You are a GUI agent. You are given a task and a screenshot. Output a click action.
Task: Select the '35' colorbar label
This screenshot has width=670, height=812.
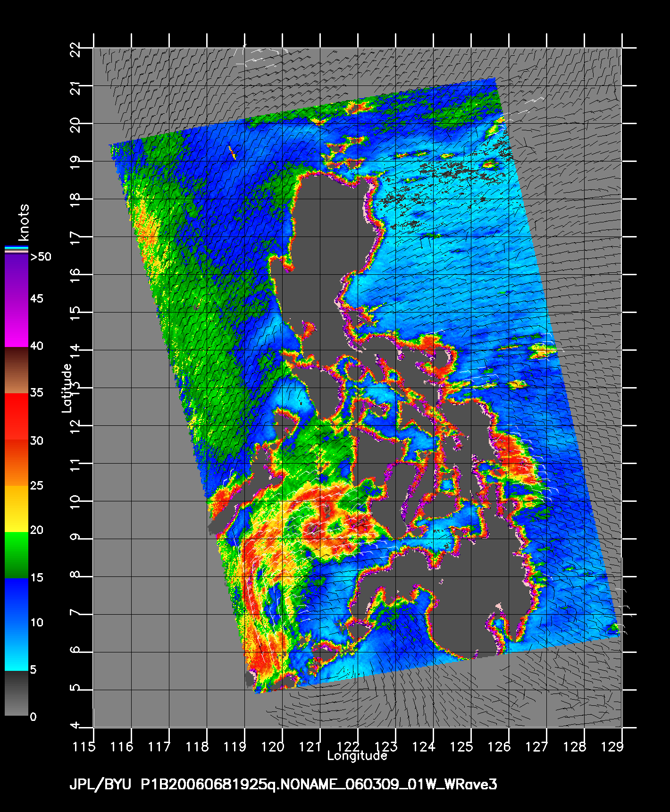(x=37, y=393)
